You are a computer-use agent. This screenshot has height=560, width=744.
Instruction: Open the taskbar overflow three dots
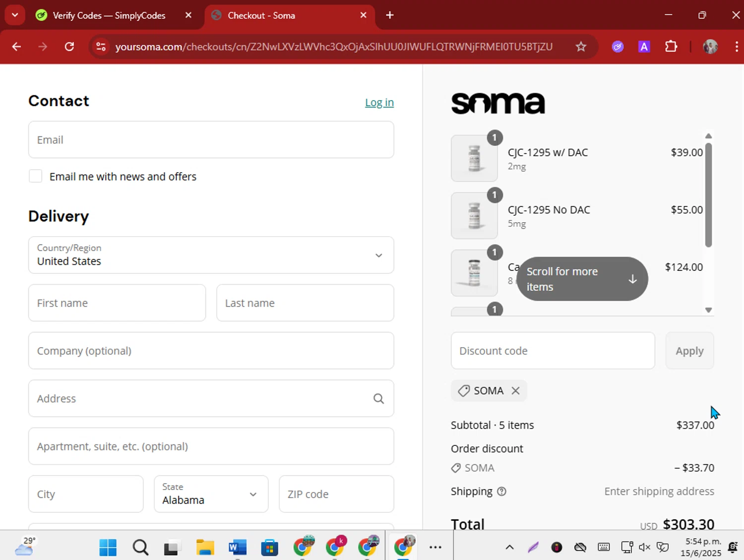click(x=435, y=547)
